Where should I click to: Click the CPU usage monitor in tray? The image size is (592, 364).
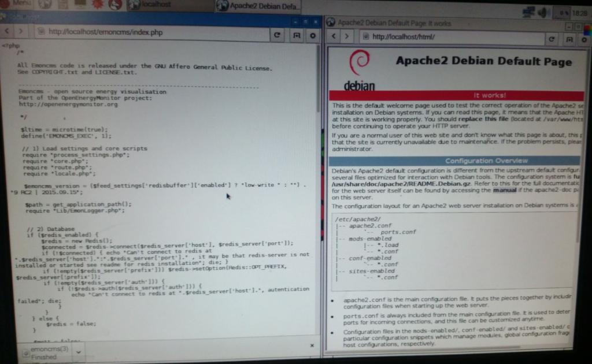point(561,13)
